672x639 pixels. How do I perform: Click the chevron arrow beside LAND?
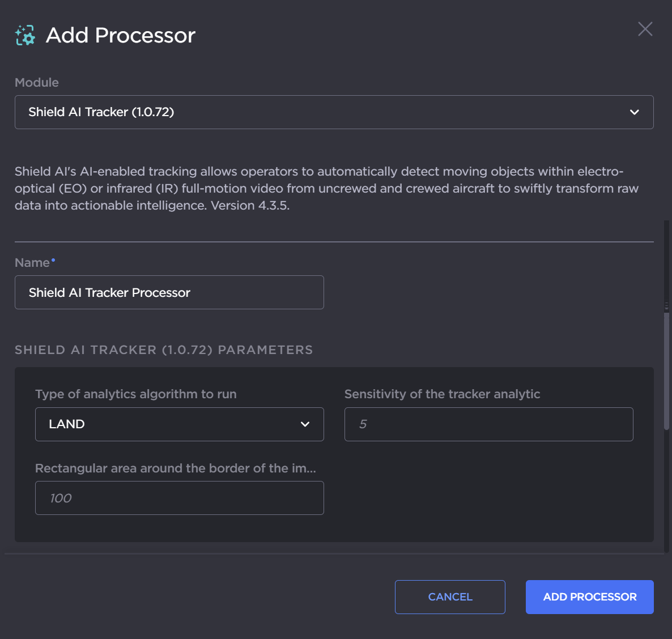tap(305, 424)
